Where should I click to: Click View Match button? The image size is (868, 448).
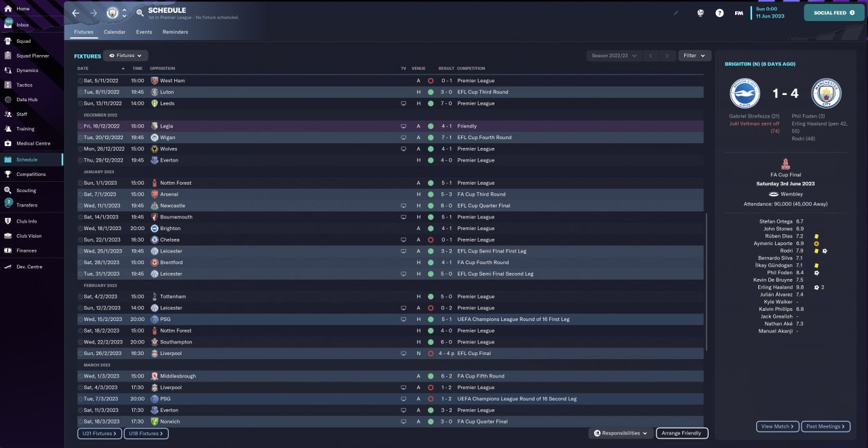tap(778, 426)
